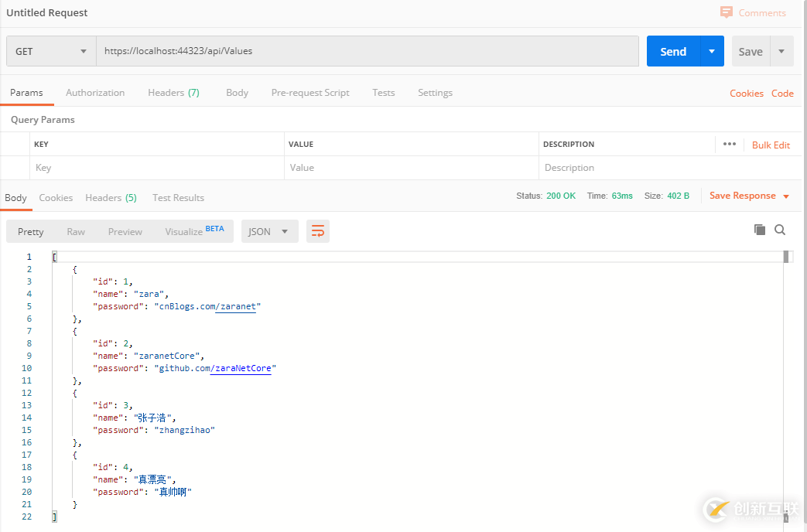Click the Save button
Image resolution: width=807 pixels, height=532 pixels.
coord(751,51)
